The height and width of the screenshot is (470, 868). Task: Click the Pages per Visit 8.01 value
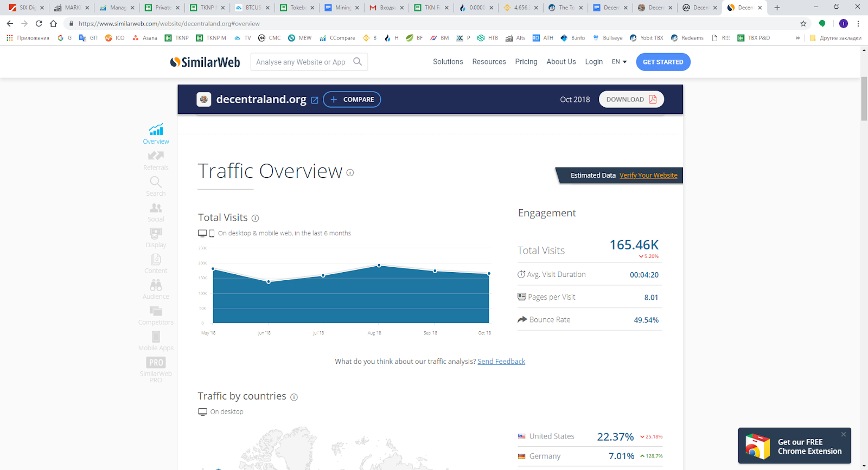pyautogui.click(x=651, y=298)
